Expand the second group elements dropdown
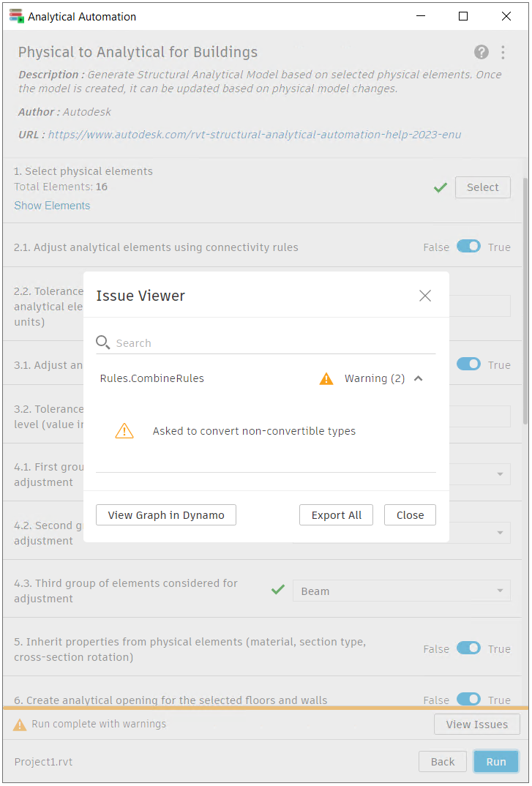 pyautogui.click(x=501, y=532)
